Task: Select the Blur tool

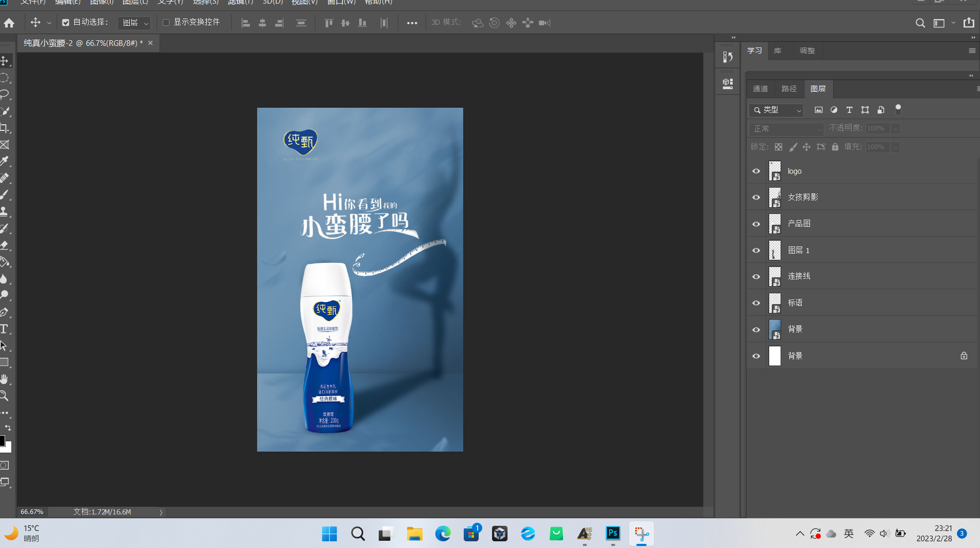Action: coord(4,279)
